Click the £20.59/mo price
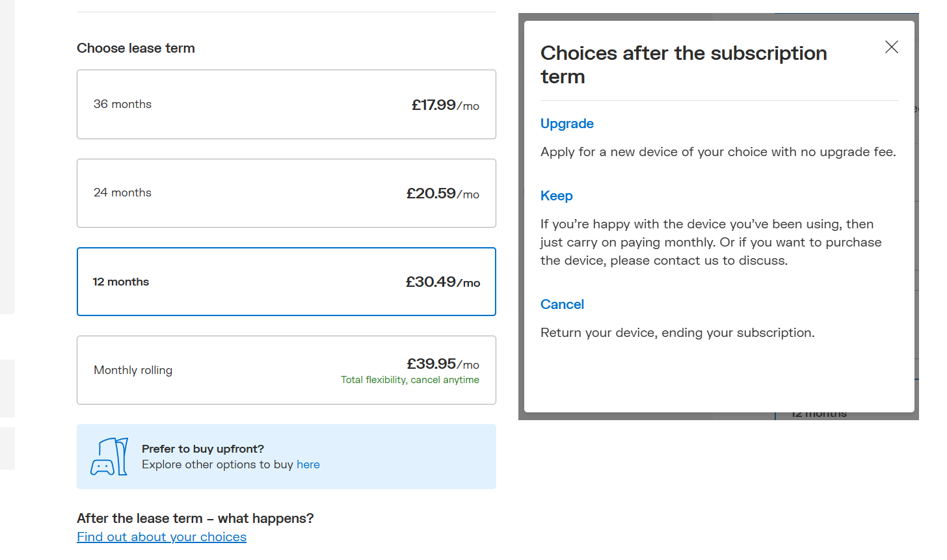Screen dimensions: 947x560 point(442,193)
